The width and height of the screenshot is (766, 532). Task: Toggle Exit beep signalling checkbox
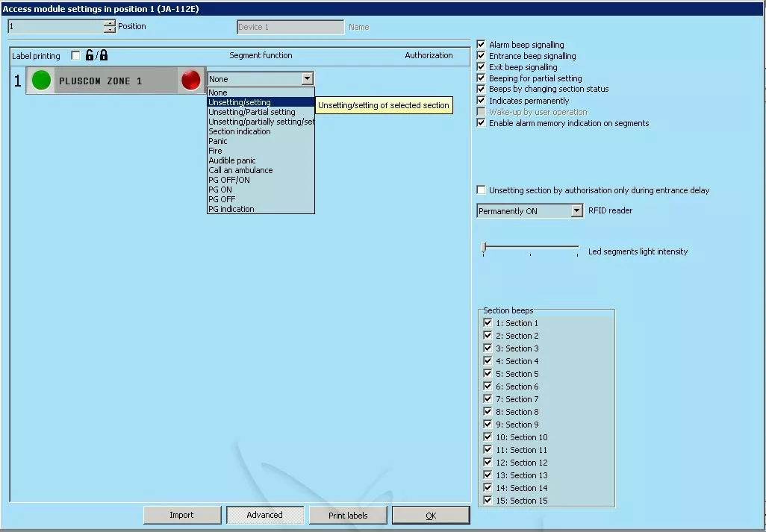pyautogui.click(x=482, y=67)
